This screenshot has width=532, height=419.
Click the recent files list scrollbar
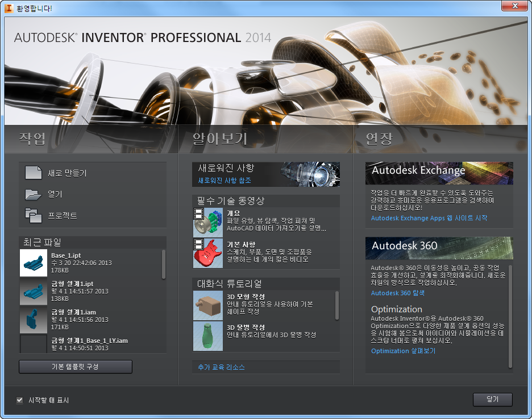click(x=164, y=265)
